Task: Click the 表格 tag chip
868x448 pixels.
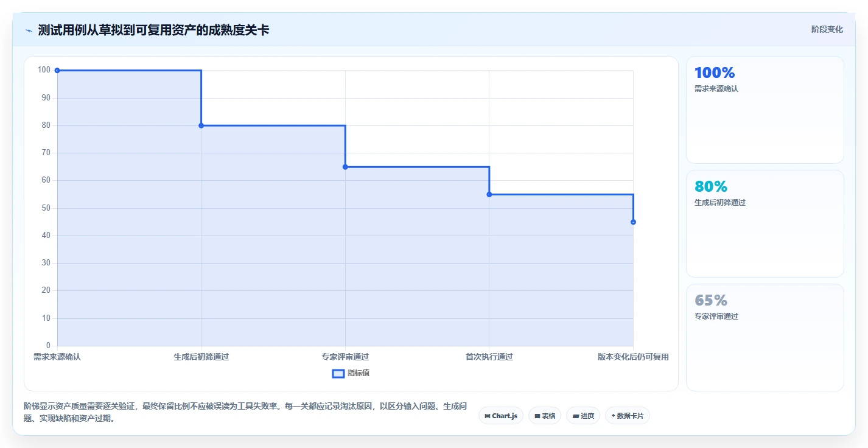Action: point(545,416)
